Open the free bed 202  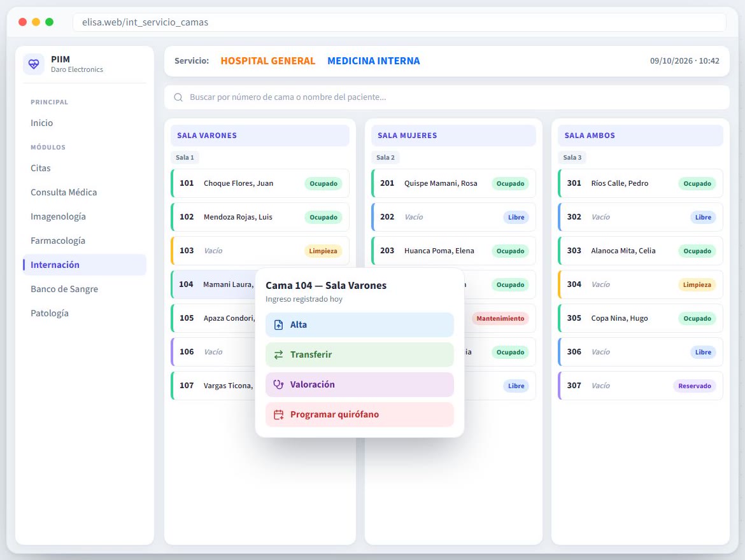pos(453,217)
